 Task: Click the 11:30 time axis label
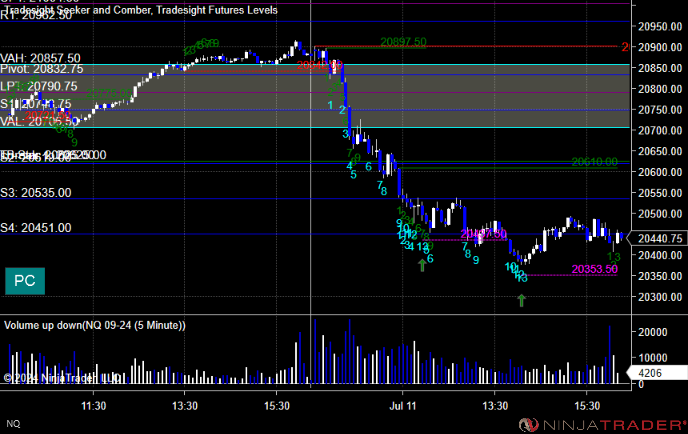[93, 406]
